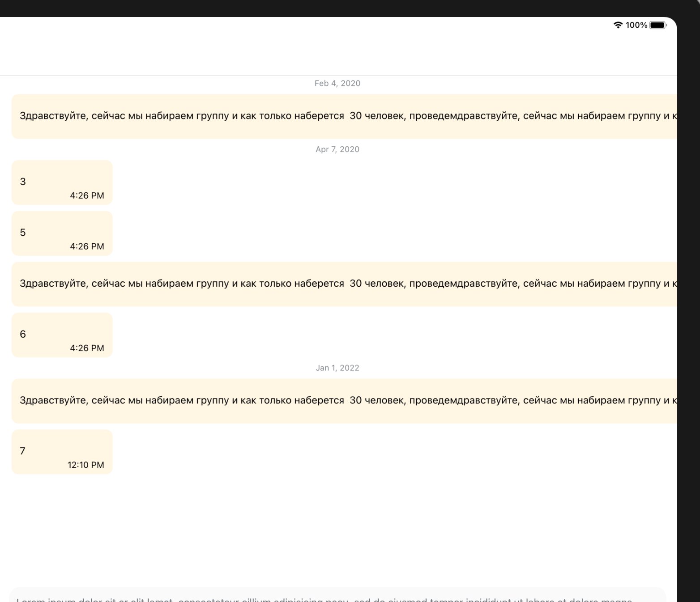Select the message bubble with text 5

62,233
